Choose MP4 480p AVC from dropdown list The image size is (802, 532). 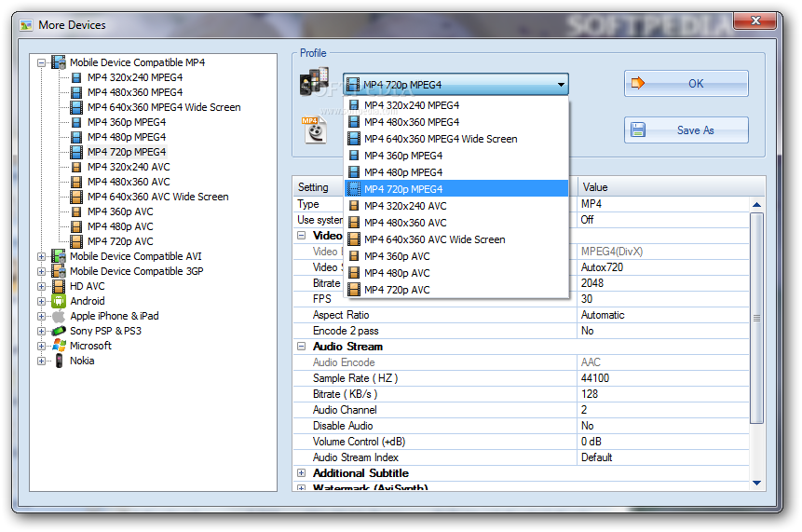click(x=456, y=273)
